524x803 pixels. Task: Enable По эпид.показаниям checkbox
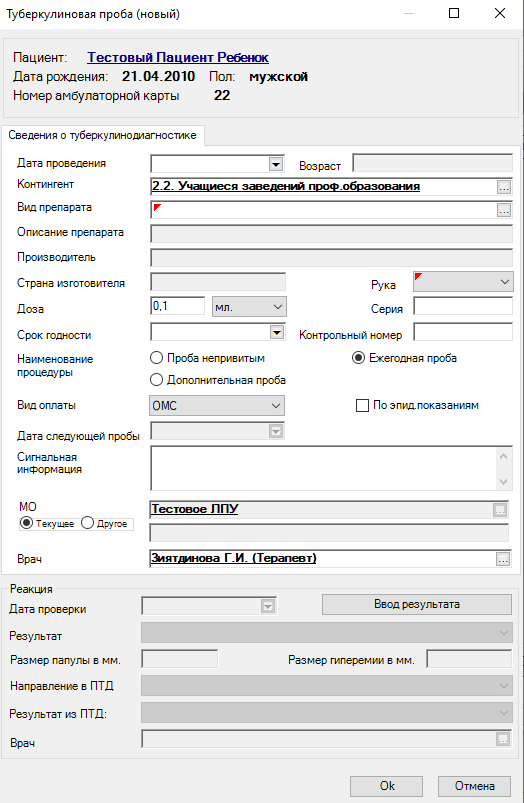[x=362, y=406]
